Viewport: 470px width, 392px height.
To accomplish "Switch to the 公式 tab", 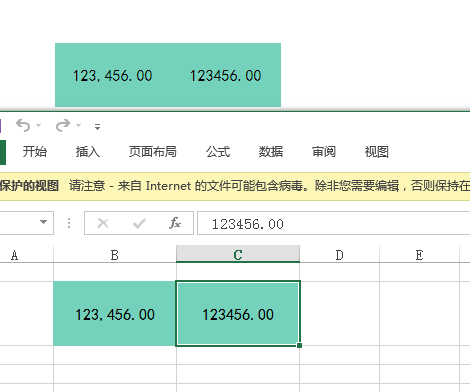I will coord(218,152).
